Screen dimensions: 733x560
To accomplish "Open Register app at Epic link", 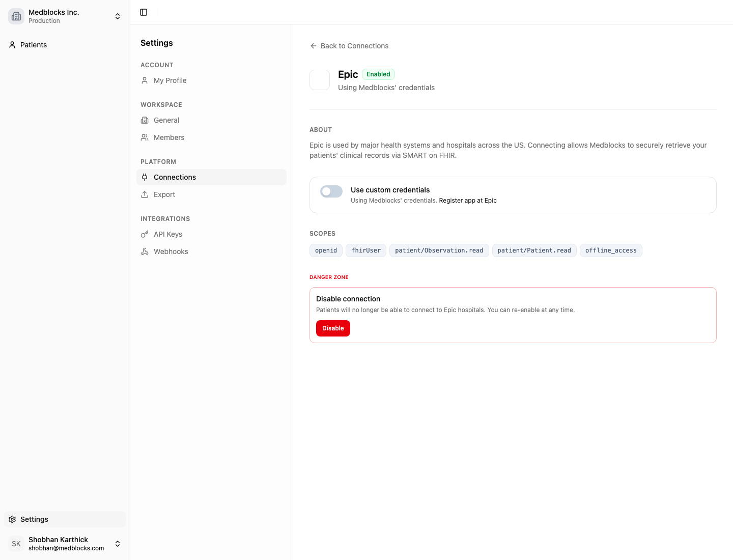I will click(x=468, y=201).
